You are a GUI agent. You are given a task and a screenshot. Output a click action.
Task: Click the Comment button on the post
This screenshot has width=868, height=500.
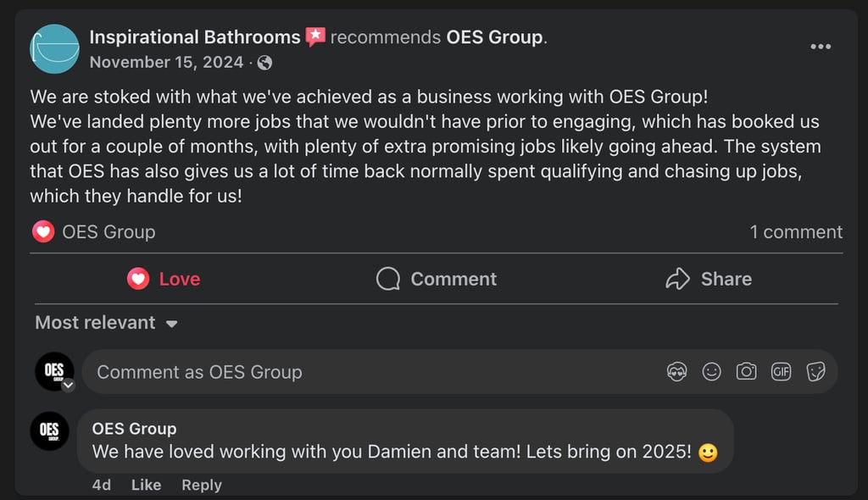[x=437, y=279]
